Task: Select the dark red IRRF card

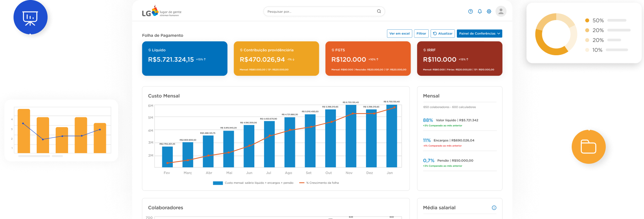Action: click(x=460, y=58)
